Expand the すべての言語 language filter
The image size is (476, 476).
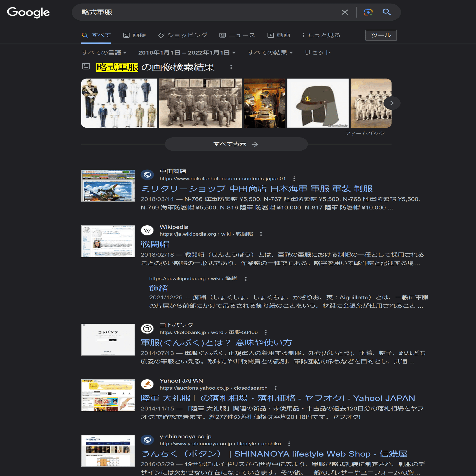104,52
